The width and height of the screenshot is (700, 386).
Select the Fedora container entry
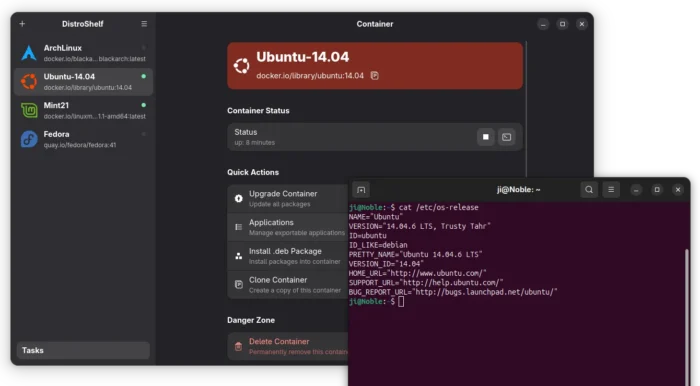point(83,139)
